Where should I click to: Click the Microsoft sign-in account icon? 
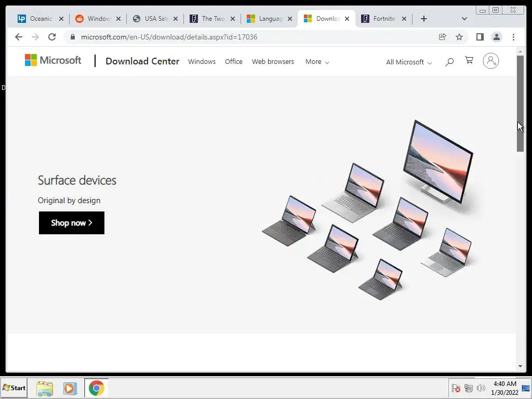[490, 61]
